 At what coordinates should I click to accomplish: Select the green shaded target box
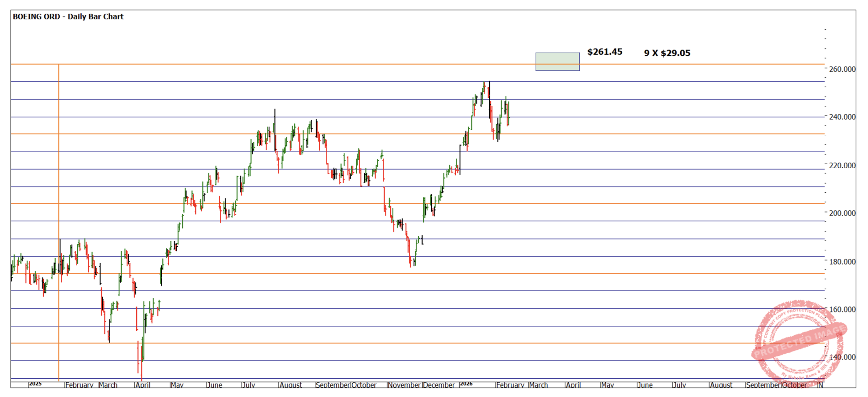tap(557, 62)
